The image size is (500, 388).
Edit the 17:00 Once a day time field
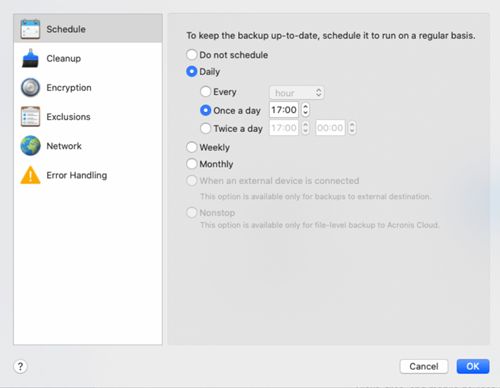pyautogui.click(x=284, y=110)
